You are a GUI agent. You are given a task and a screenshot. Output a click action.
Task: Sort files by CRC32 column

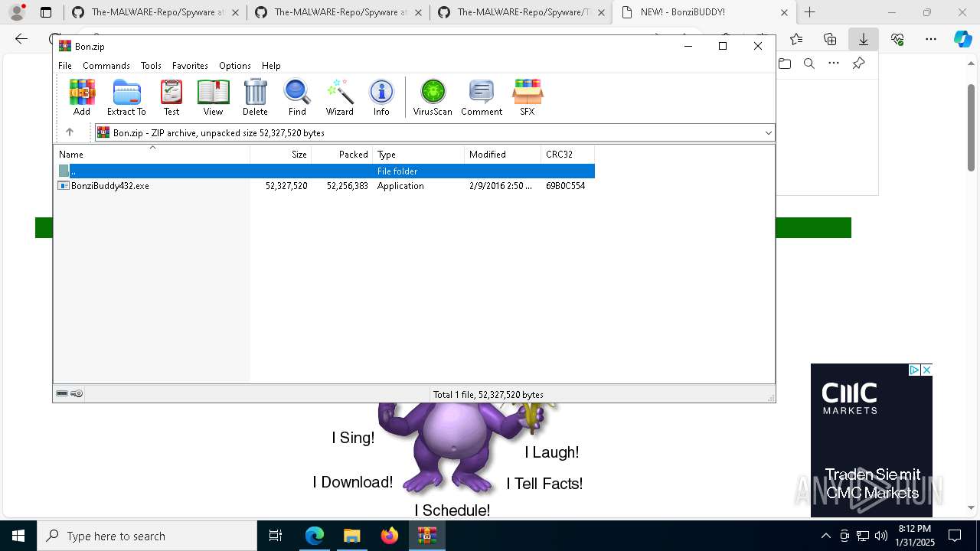coord(568,154)
